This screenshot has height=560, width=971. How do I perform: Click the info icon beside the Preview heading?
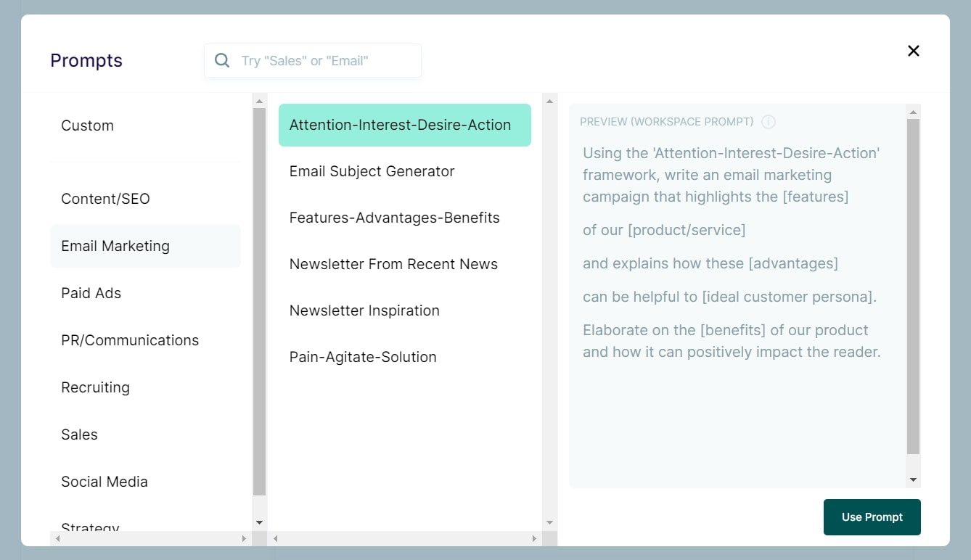click(x=769, y=122)
